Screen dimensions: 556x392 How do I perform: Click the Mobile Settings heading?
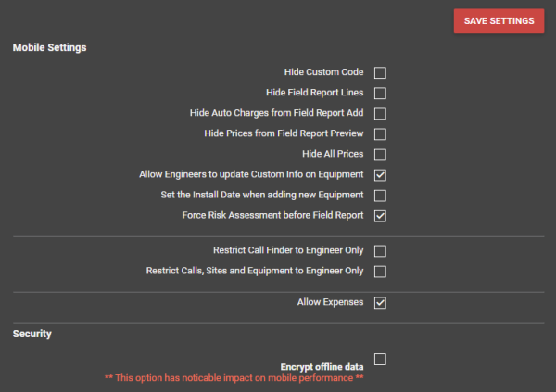coord(50,47)
